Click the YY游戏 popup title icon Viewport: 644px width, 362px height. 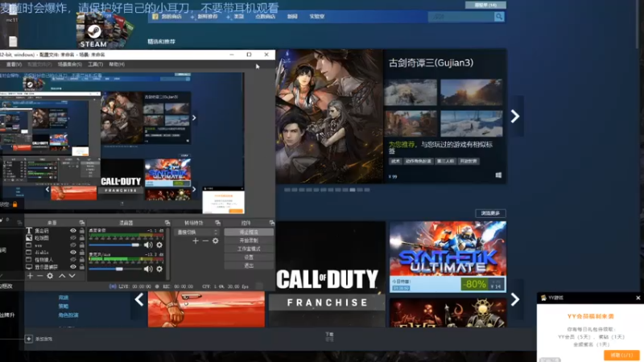tap(543, 298)
